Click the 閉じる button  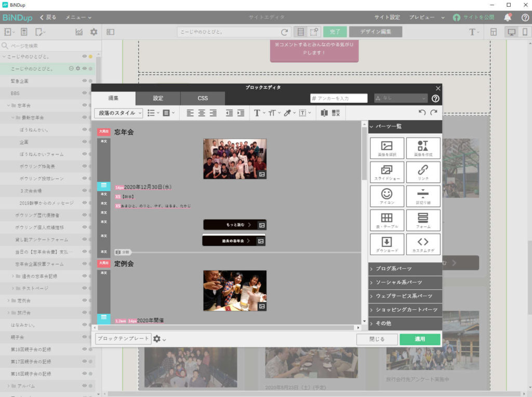click(377, 339)
